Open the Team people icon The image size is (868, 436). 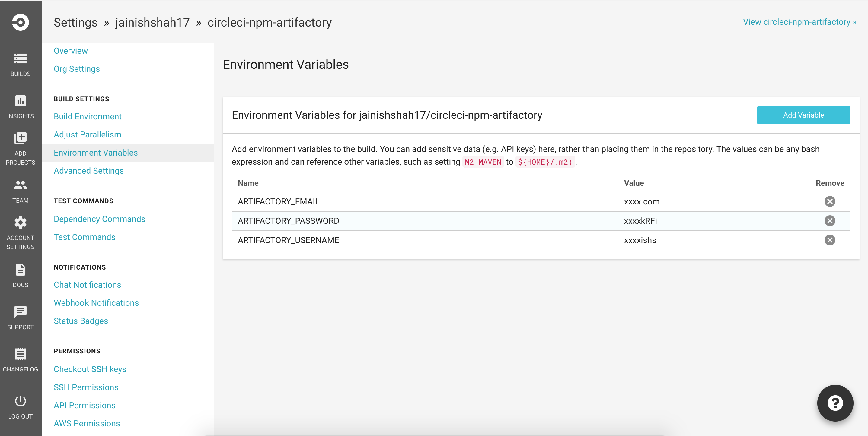[20, 185]
